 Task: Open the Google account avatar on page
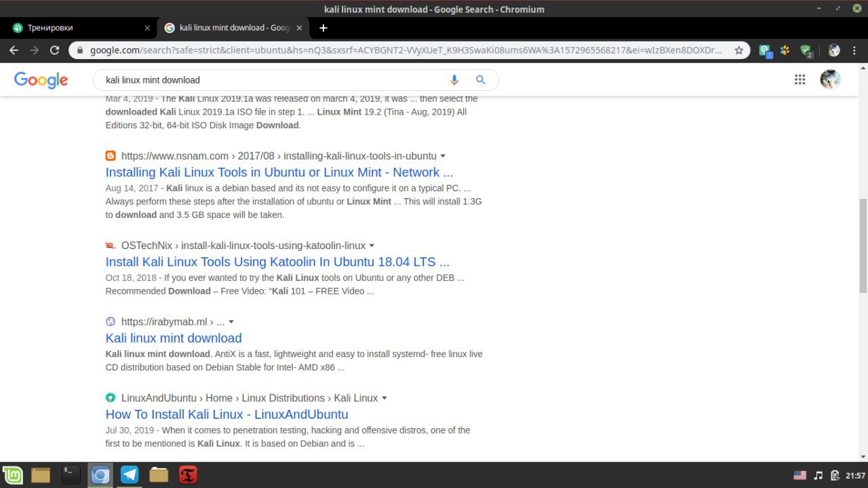pyautogui.click(x=831, y=79)
